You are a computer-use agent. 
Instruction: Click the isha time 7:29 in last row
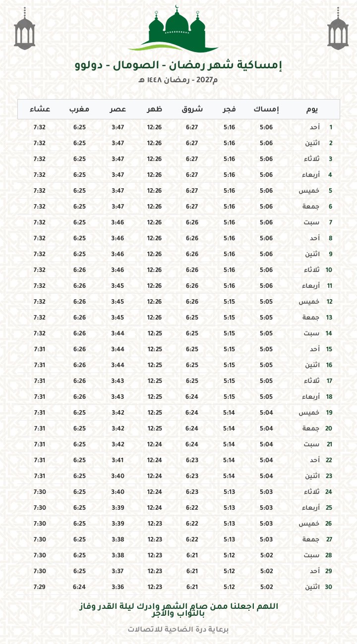point(40,587)
